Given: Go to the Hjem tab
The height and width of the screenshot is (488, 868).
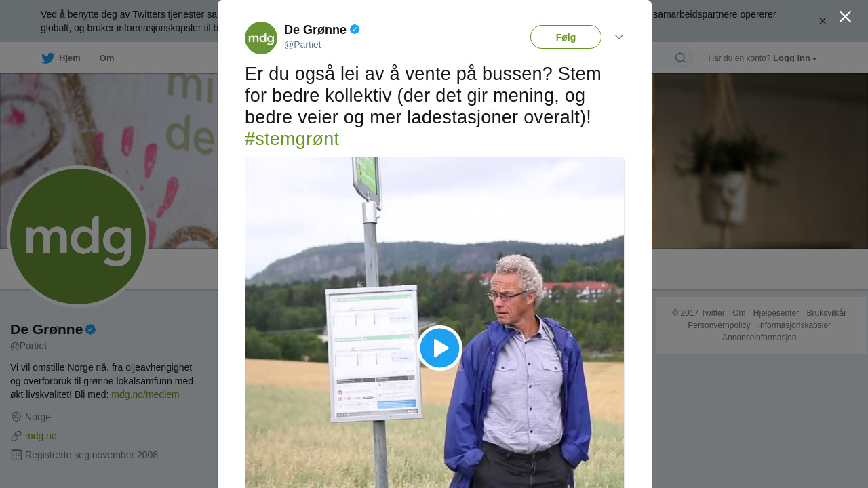Looking at the screenshot, I should tap(70, 58).
